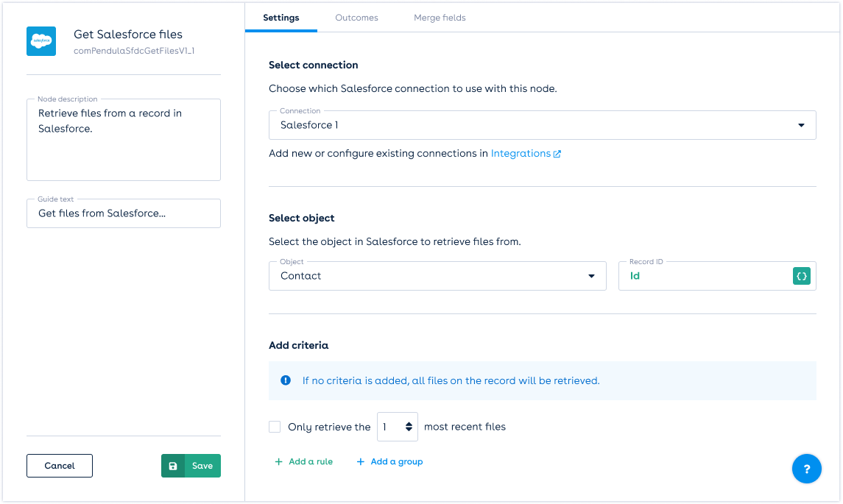Click the floppy disk save icon
The width and height of the screenshot is (843, 504).
173,466
